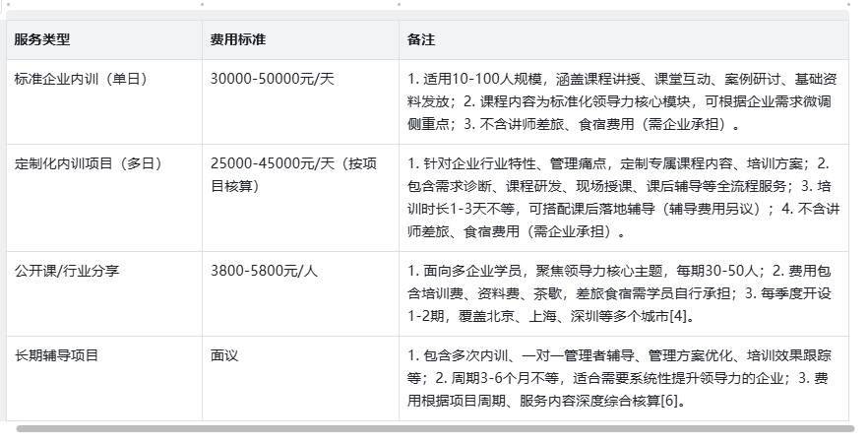Click remarks text for 长期辅导项目 row
The height and width of the screenshot is (443, 868).
[x=620, y=378]
